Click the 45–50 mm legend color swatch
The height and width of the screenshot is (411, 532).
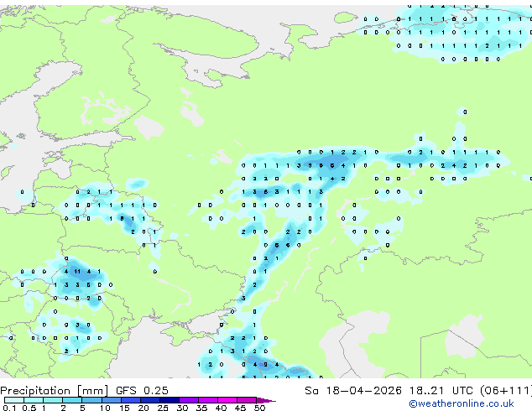point(247,400)
